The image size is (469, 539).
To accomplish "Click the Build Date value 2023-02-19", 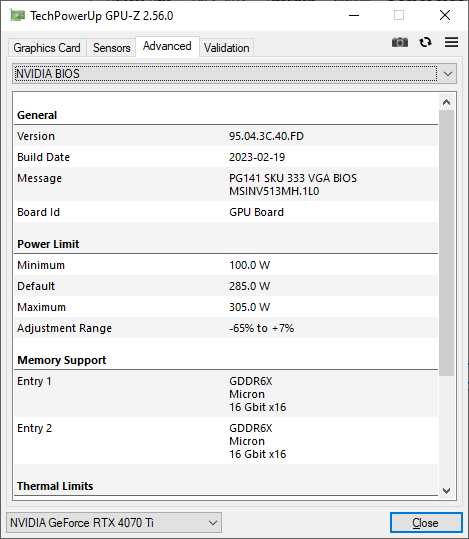I will click(257, 157).
